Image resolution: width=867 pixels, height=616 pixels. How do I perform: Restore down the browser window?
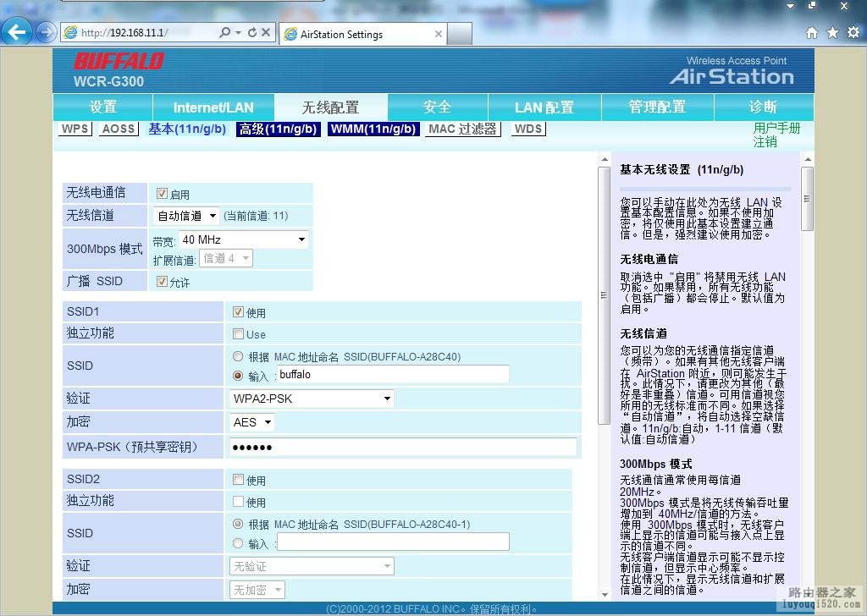pyautogui.click(x=812, y=6)
